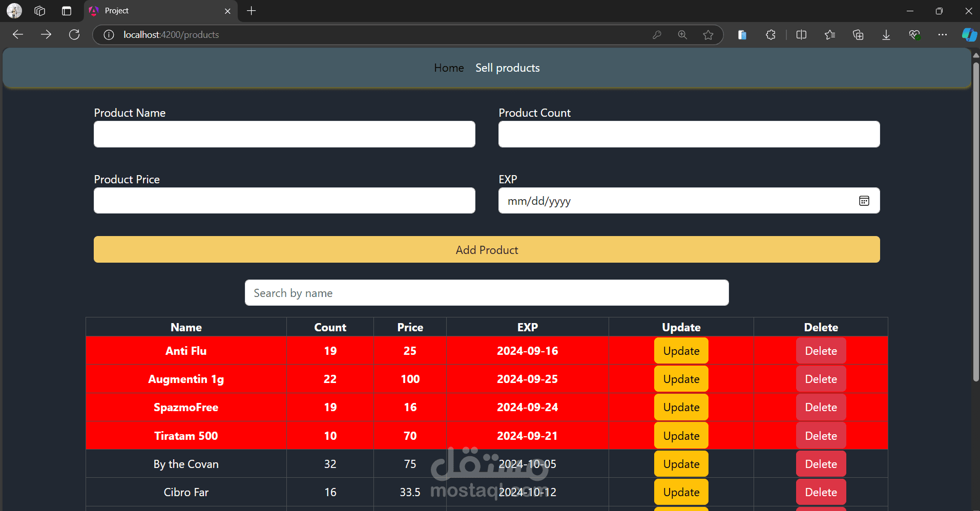Open the EXP date picker calendar
Image resolution: width=980 pixels, height=511 pixels.
pos(864,201)
